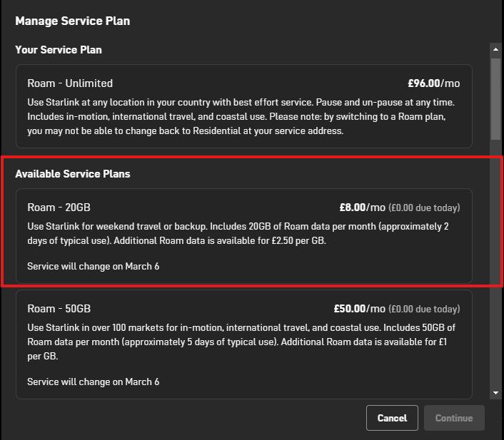Select the Roam - 20GB plan title
Image resolution: width=504 pixels, height=440 pixels.
(x=59, y=208)
